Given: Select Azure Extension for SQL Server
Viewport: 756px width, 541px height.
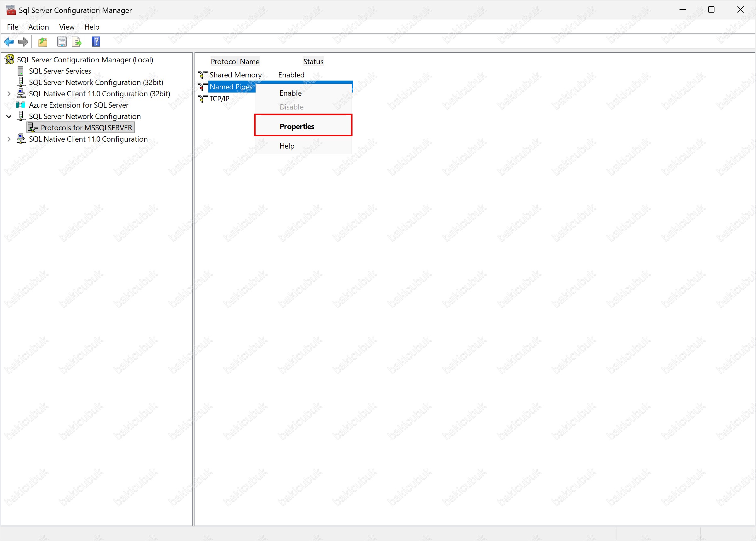Looking at the screenshot, I should click(79, 105).
